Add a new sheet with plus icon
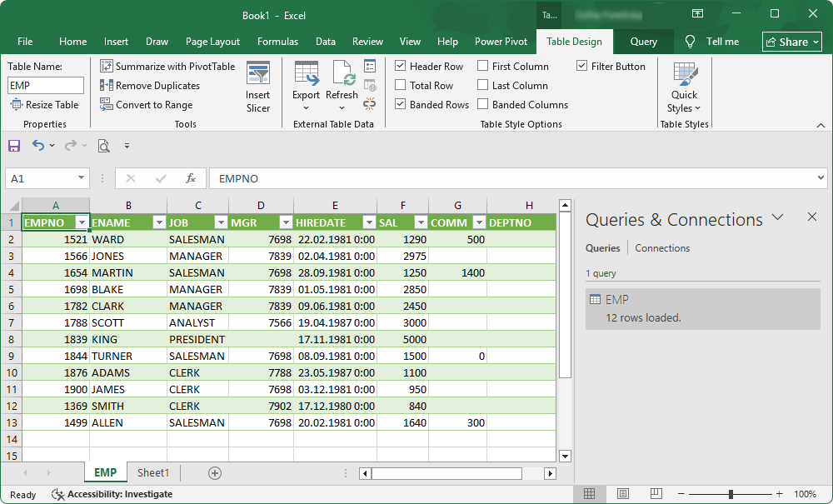This screenshot has height=504, width=833. tap(215, 473)
